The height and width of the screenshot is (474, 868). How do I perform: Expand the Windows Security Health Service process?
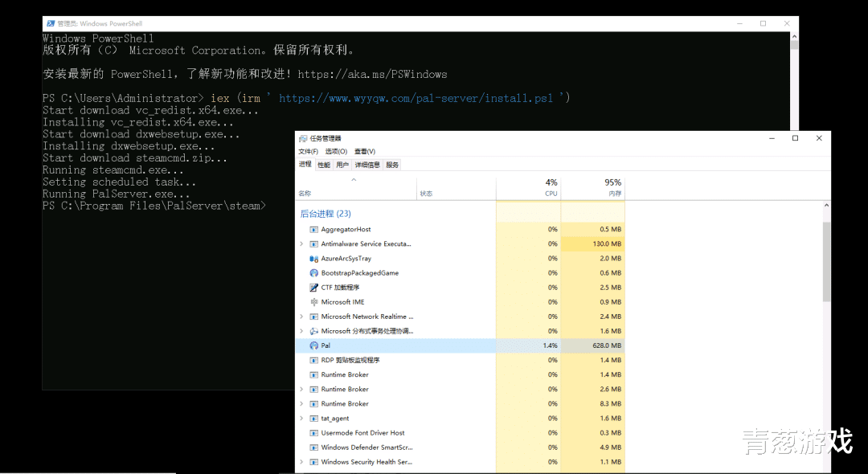click(x=301, y=463)
